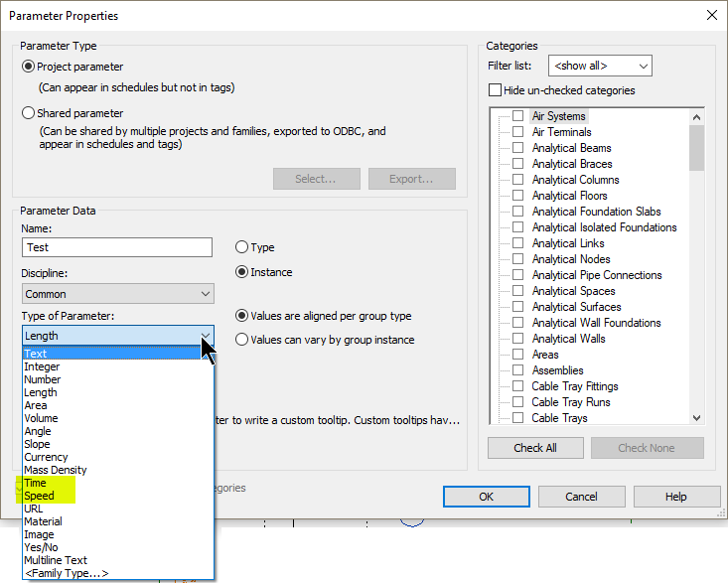The image size is (728, 583).
Task: Check the Analytical Links category
Action: coord(517,242)
